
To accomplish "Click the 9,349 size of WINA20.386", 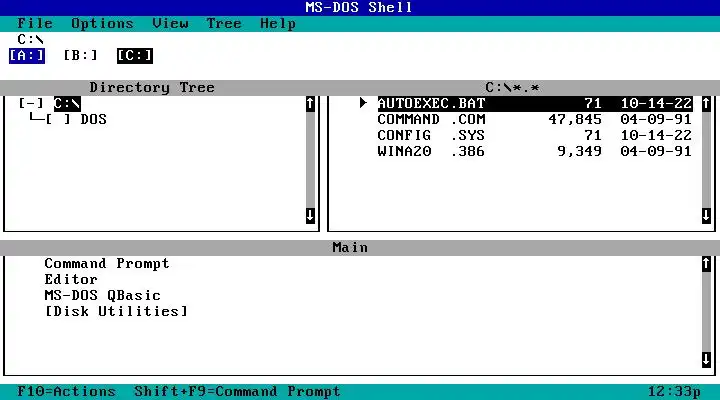I will 579,152.
